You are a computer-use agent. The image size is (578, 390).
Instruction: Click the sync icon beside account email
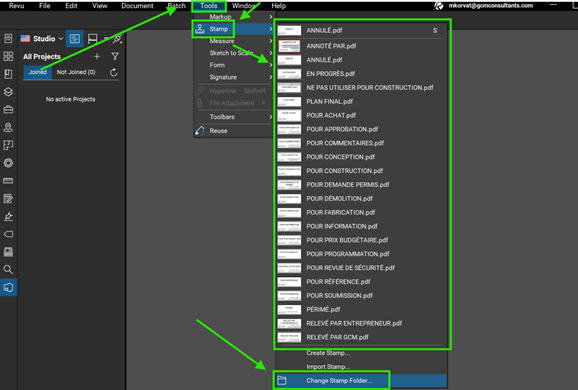tap(439, 6)
